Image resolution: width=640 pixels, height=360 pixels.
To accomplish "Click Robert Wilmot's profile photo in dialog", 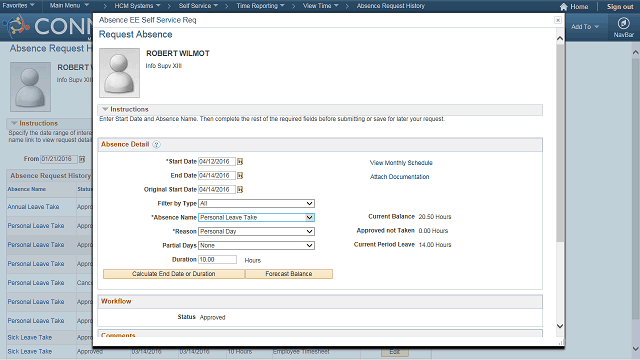I will coord(119,73).
